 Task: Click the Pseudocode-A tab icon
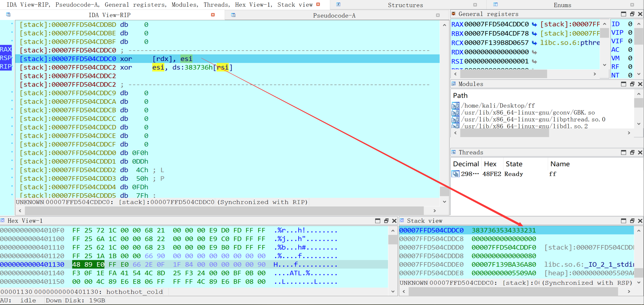click(x=233, y=15)
